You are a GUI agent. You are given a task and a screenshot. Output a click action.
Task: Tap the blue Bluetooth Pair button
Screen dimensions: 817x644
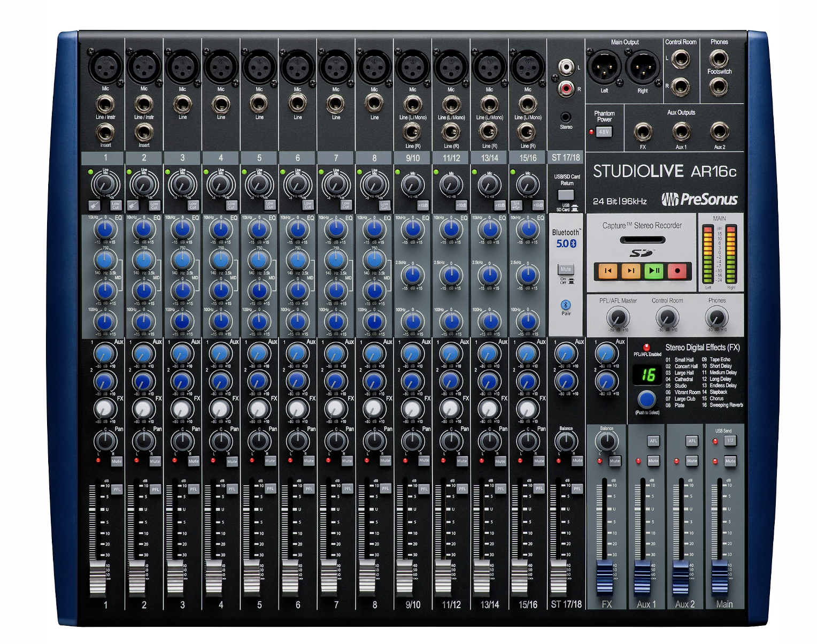(566, 305)
